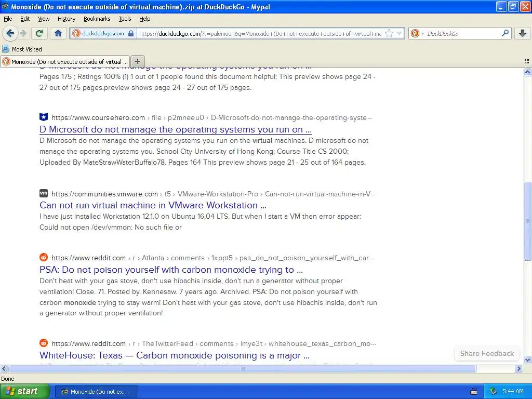Click the Monoxide taskbar window button

pos(96,392)
